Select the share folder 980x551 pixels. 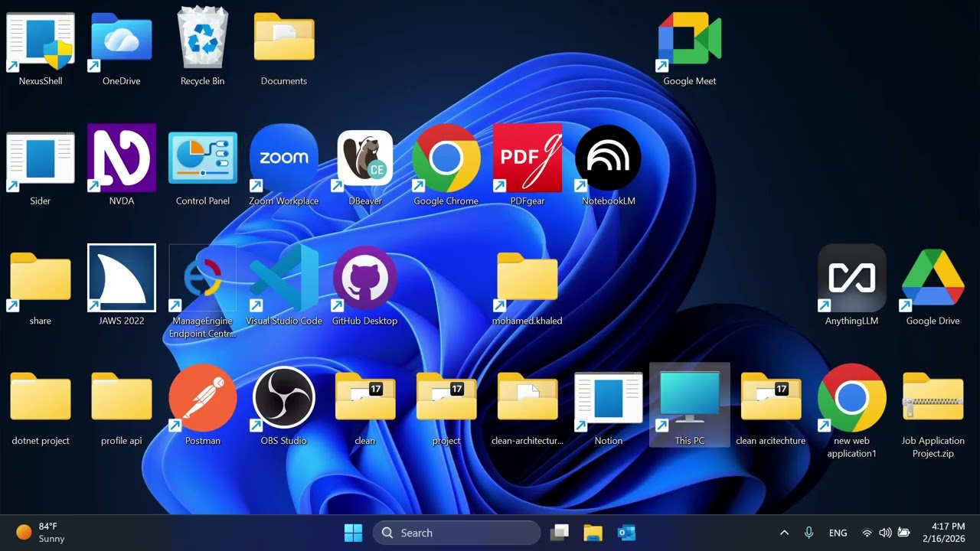coord(41,288)
